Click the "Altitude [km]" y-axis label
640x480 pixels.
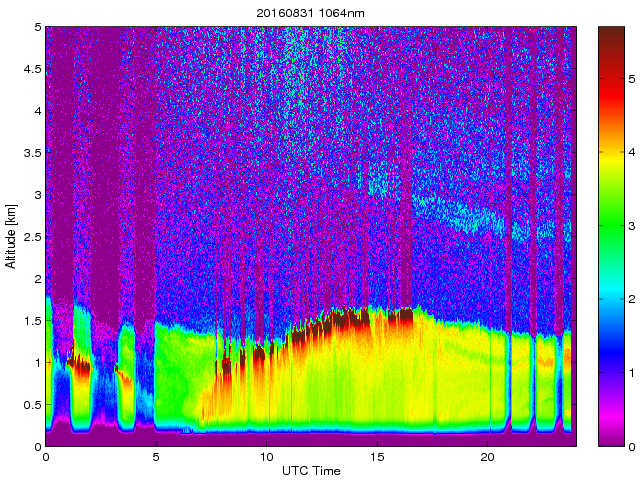click(11, 236)
